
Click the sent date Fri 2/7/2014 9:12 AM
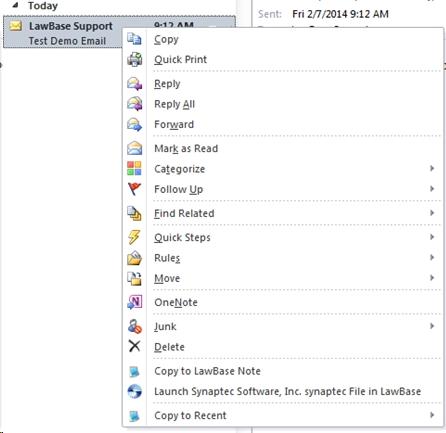point(340,14)
